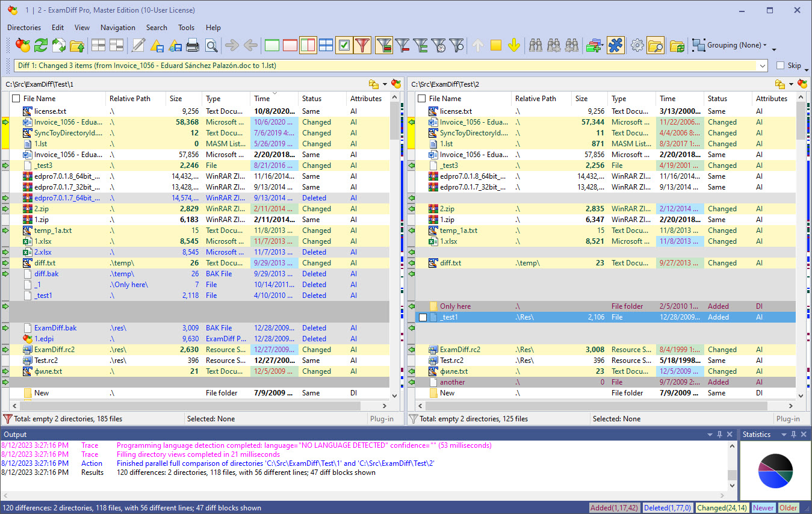The image size is (812, 514).
Task: Open the toolbar overflow options arrow
Action: [x=774, y=48]
